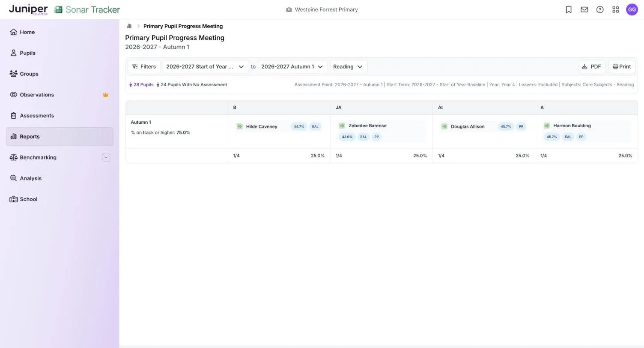Open the Filters button
Image resolution: width=644 pixels, height=348 pixels.
(x=144, y=66)
